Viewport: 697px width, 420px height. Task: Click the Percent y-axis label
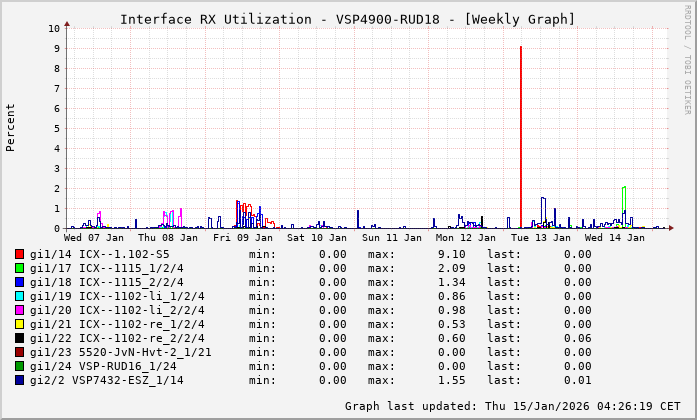(x=11, y=127)
